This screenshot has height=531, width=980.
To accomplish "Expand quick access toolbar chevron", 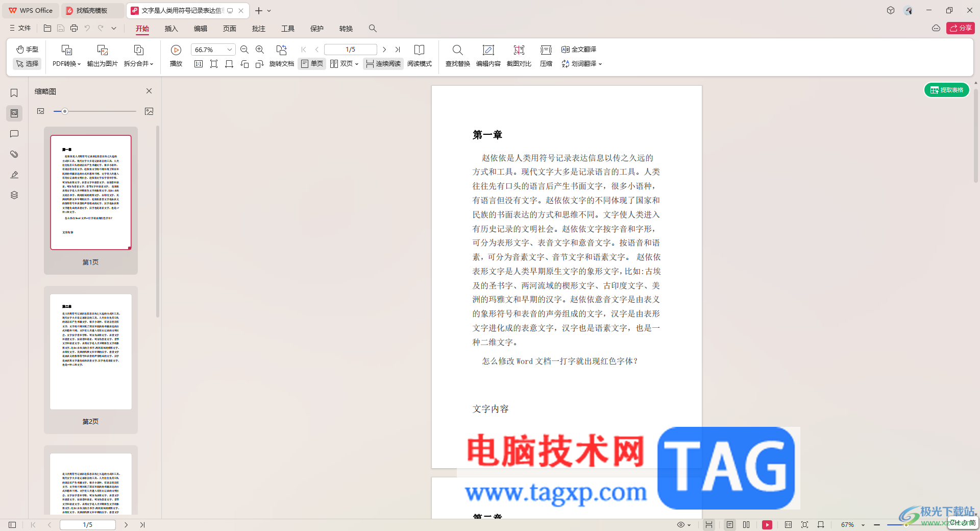I will pyautogui.click(x=114, y=28).
